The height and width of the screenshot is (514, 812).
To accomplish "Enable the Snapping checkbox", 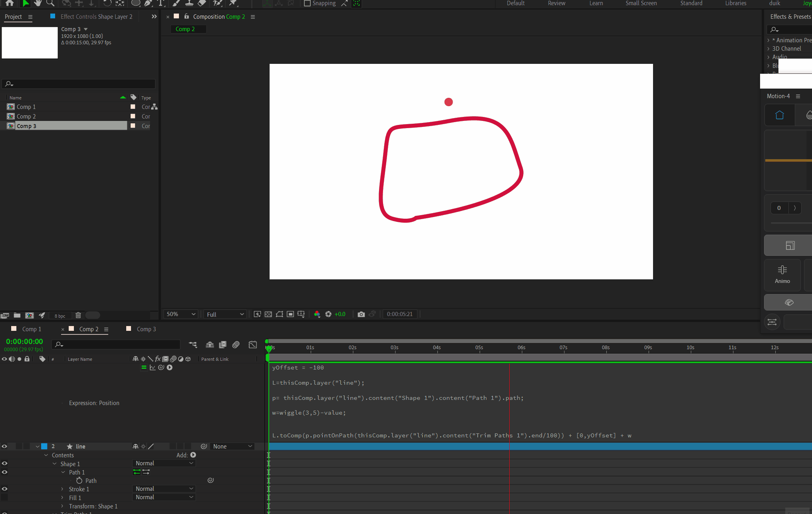I will pyautogui.click(x=307, y=3).
